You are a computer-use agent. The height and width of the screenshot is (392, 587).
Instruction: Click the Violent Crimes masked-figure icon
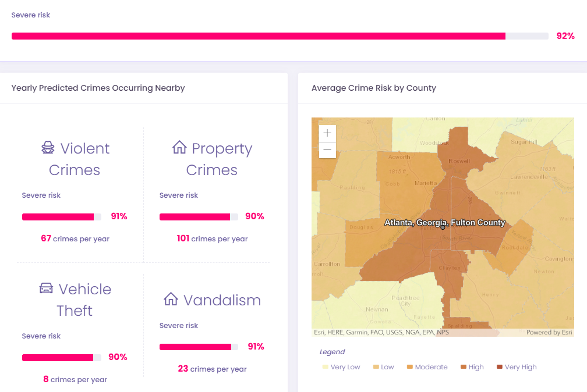click(x=48, y=148)
